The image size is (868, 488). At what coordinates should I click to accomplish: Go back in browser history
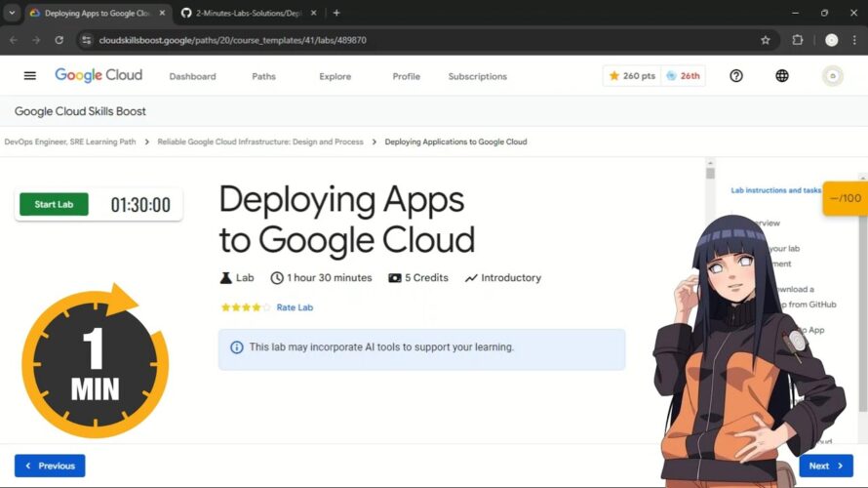(14, 40)
